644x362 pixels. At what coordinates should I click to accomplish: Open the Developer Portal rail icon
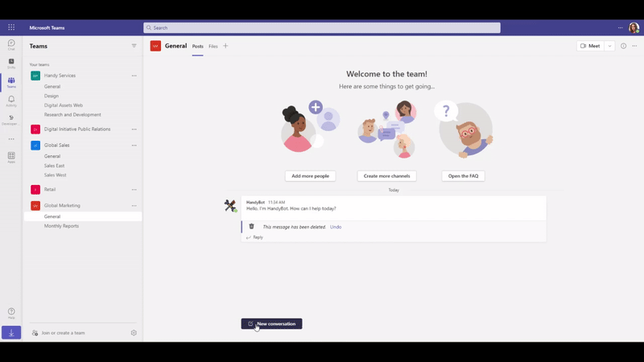(x=11, y=119)
